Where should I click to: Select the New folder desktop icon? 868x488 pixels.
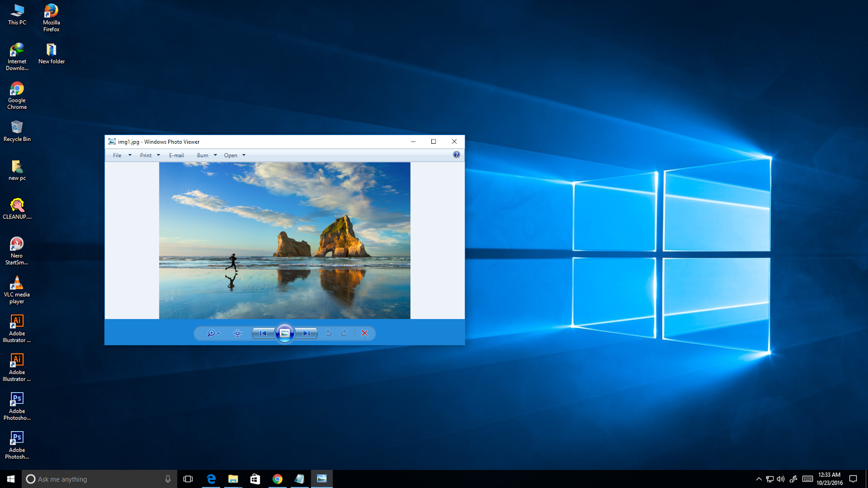point(52,54)
